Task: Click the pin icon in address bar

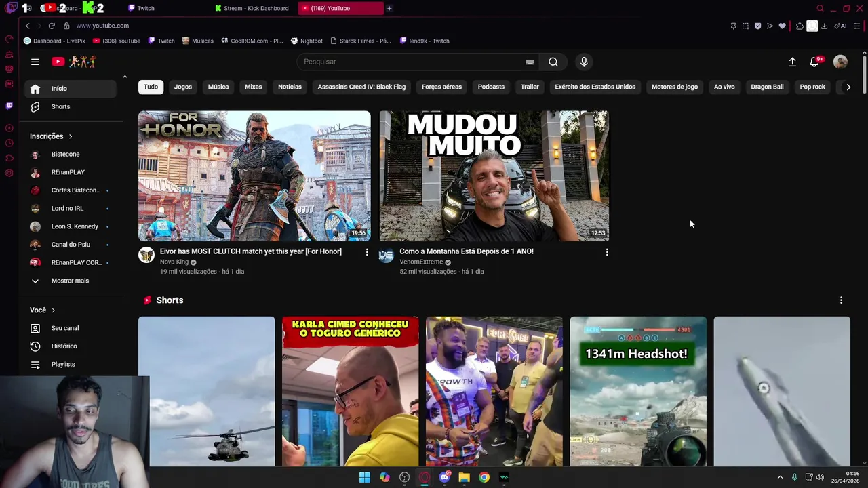Action: coord(733,26)
